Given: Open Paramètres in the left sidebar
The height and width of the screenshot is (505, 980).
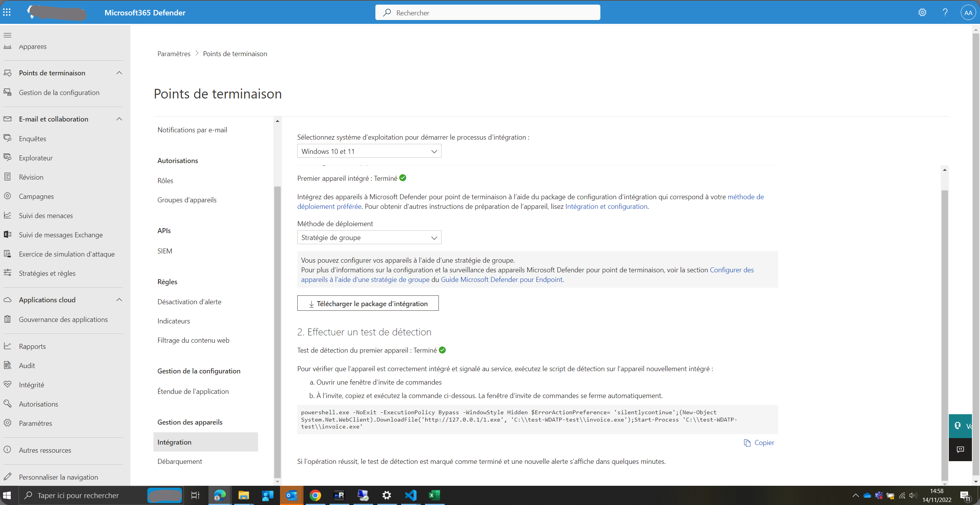Looking at the screenshot, I should point(35,423).
